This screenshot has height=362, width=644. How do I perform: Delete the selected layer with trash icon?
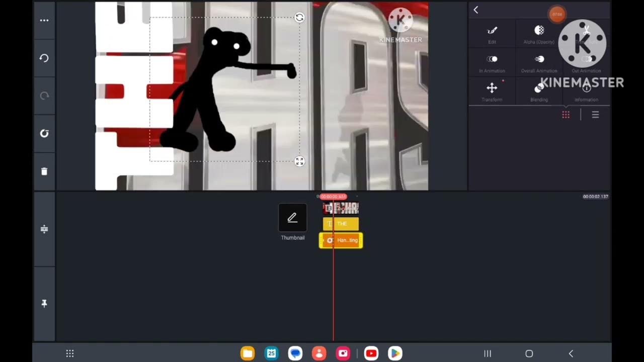tap(44, 171)
